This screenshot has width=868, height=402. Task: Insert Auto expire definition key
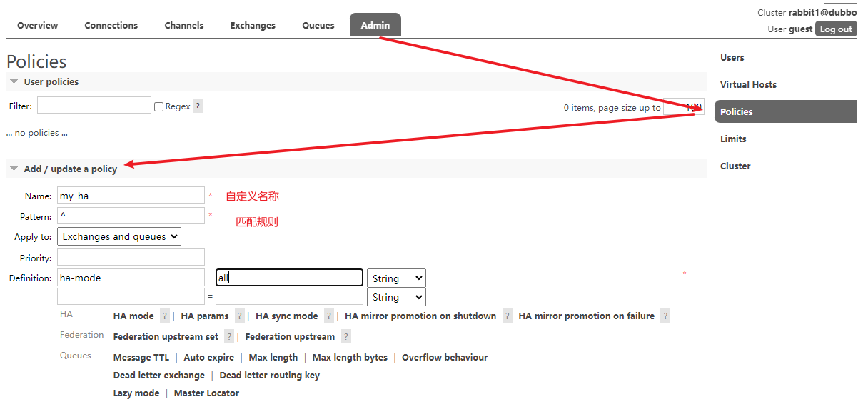coord(209,357)
